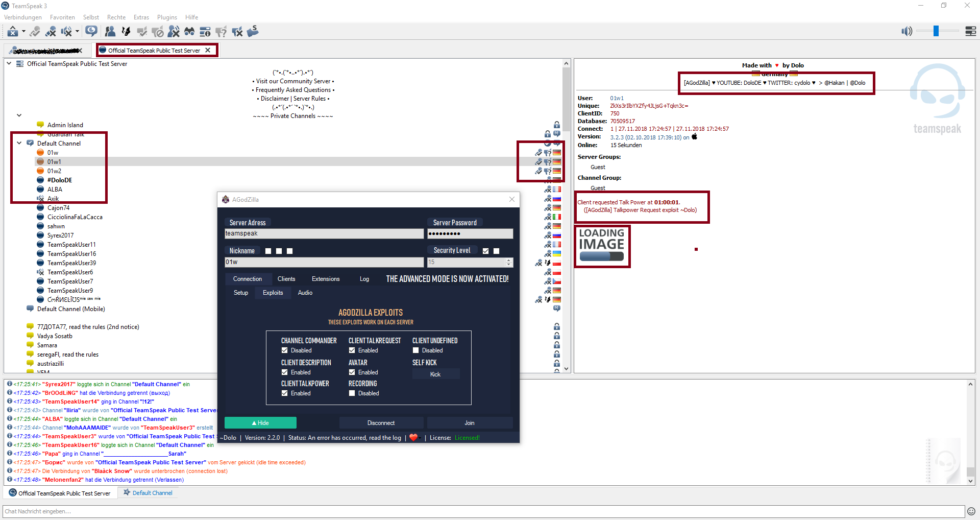The image size is (980, 520).
Task: Tick the first checkbox beside Nickname
Action: [268, 251]
